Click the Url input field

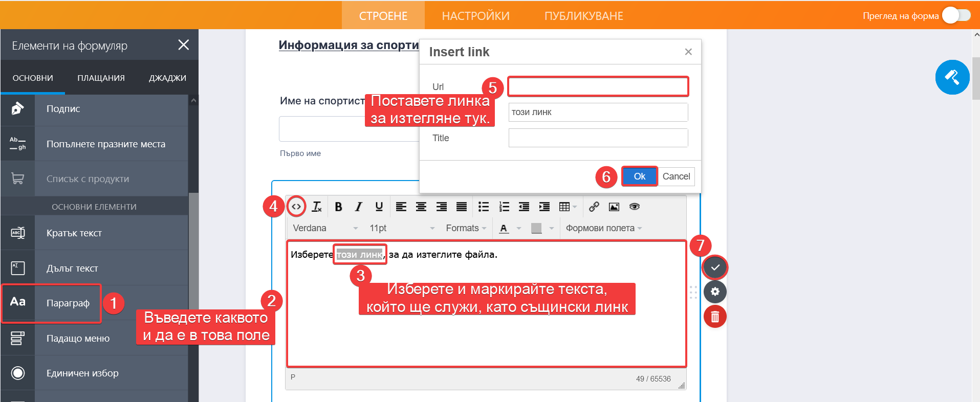[x=598, y=87]
